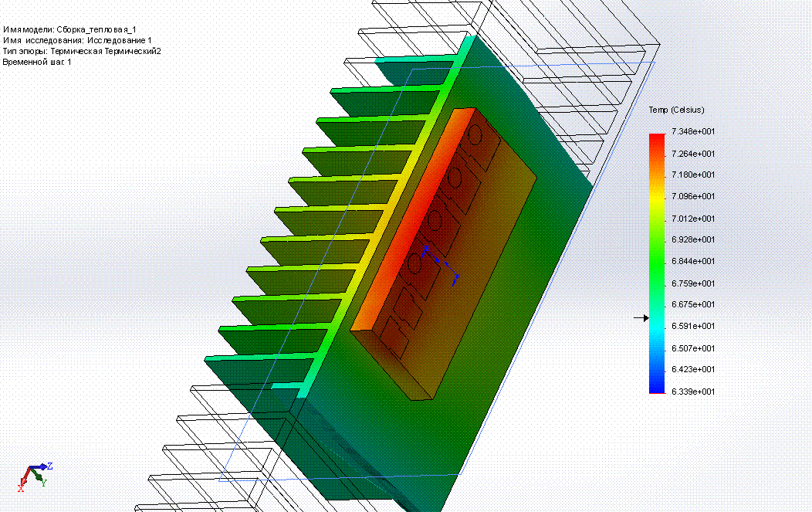Click the study name line 'Исследование 1'
This screenshot has width=812, height=512.
tap(77, 40)
